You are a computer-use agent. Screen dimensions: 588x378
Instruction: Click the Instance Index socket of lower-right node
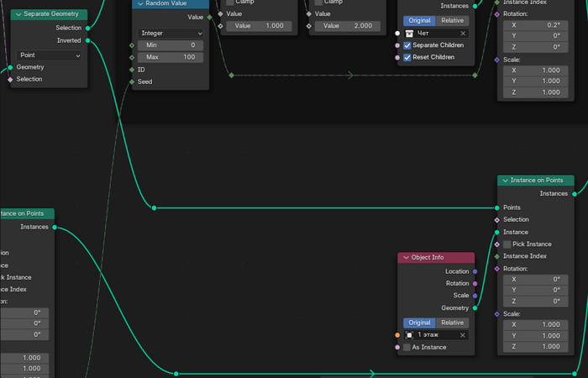tap(497, 256)
